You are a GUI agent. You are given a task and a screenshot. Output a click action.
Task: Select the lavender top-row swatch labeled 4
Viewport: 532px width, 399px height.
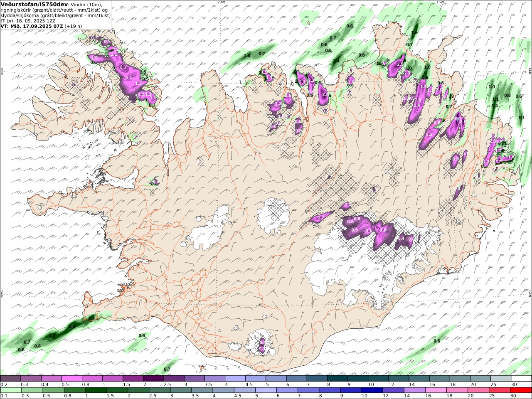[235, 379]
